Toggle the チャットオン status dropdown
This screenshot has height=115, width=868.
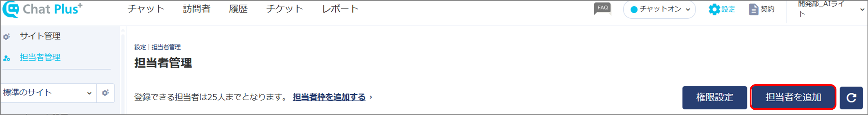(x=659, y=9)
